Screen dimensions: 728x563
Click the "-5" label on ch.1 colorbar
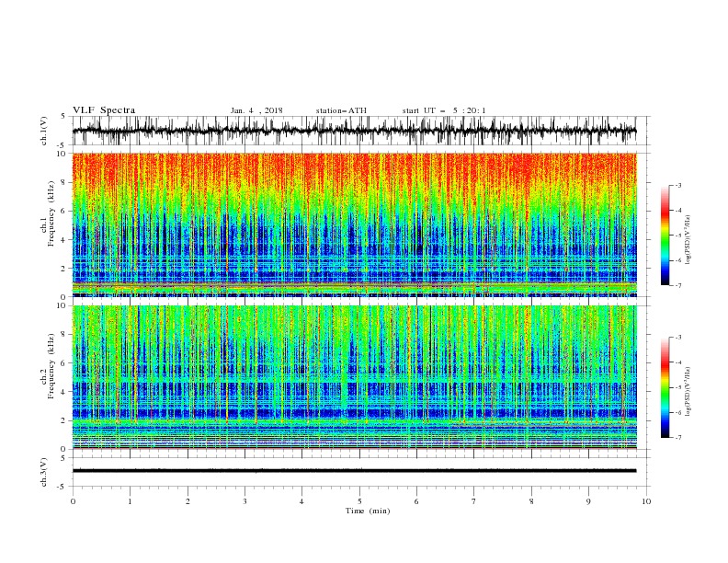tap(678, 236)
